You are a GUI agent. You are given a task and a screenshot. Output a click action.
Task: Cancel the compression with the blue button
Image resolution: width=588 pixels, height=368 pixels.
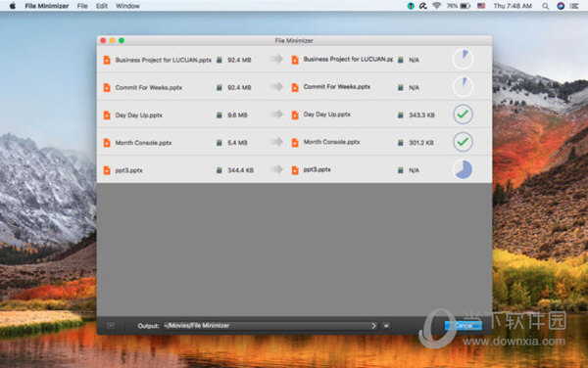(464, 326)
